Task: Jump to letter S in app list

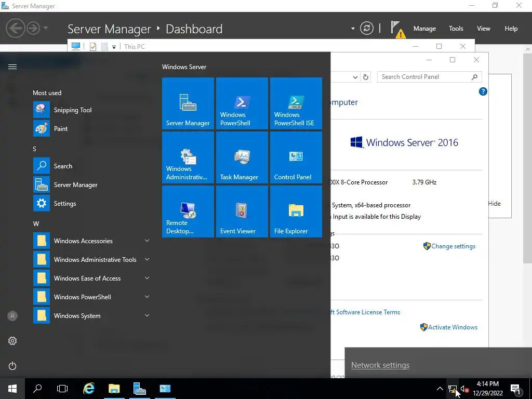Action: [x=34, y=149]
